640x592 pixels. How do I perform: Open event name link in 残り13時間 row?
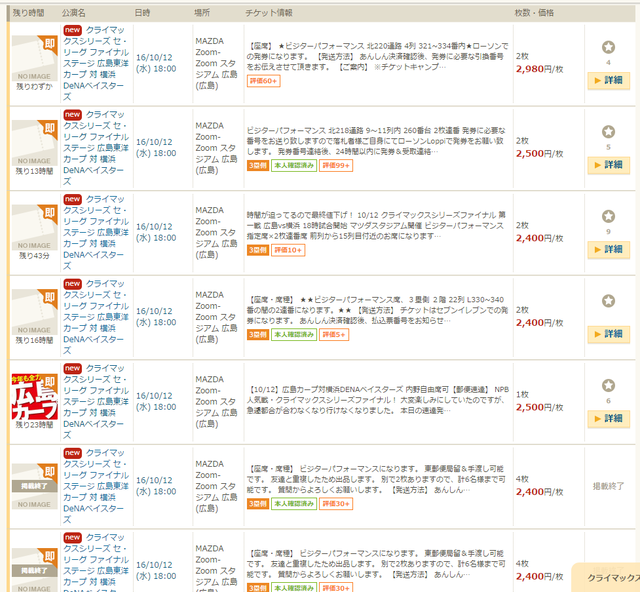click(96, 148)
